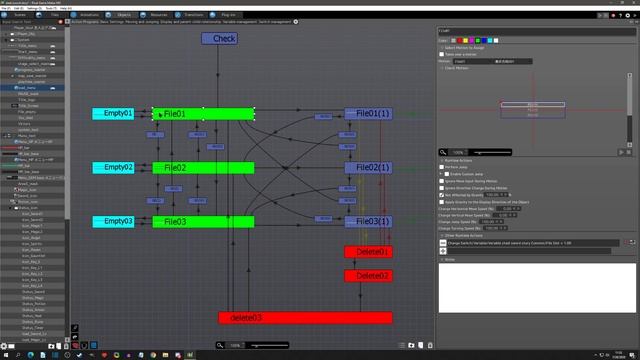This screenshot has height=360, width=640.
Task: Open the gear icon at bottom-left of object list
Action: coord(4,346)
